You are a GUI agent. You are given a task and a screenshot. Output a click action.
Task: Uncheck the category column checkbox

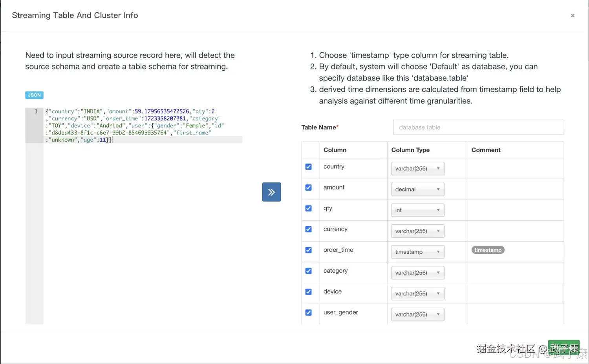(x=309, y=271)
